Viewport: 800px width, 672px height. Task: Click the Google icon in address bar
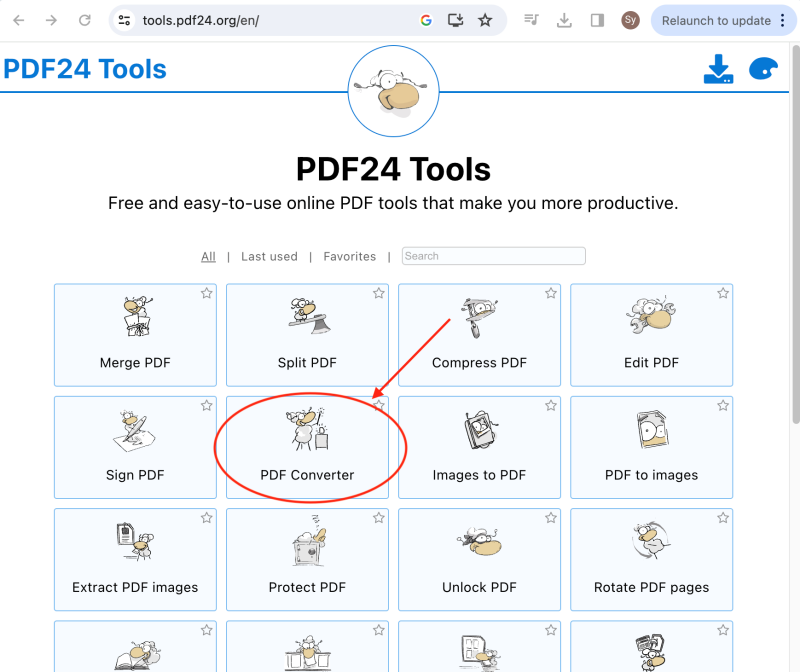426,20
